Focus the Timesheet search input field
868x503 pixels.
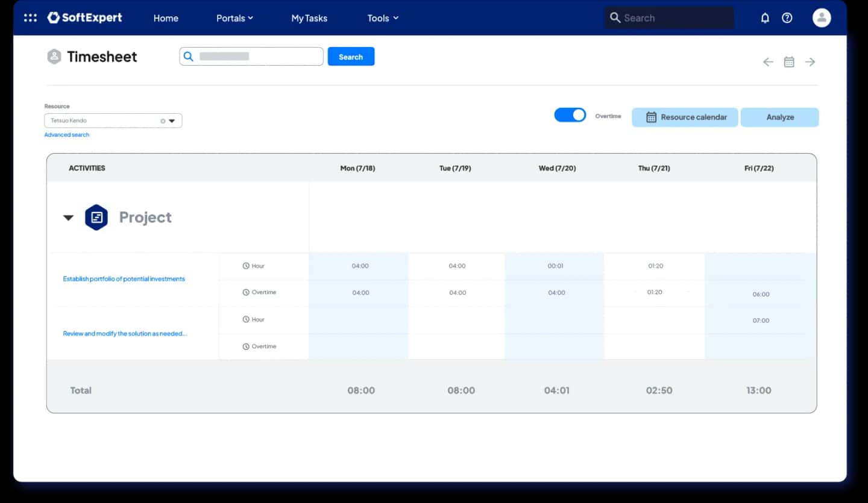(251, 57)
